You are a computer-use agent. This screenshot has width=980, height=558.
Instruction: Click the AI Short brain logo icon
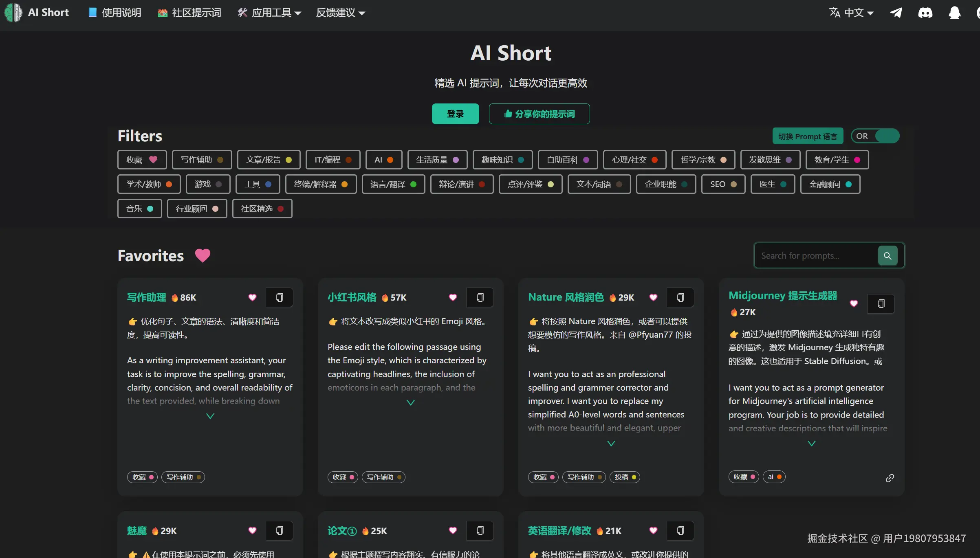click(13, 13)
